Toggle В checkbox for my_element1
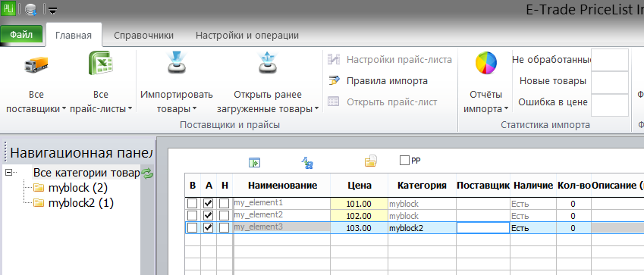The height and width of the screenshot is (275, 644). (x=192, y=204)
